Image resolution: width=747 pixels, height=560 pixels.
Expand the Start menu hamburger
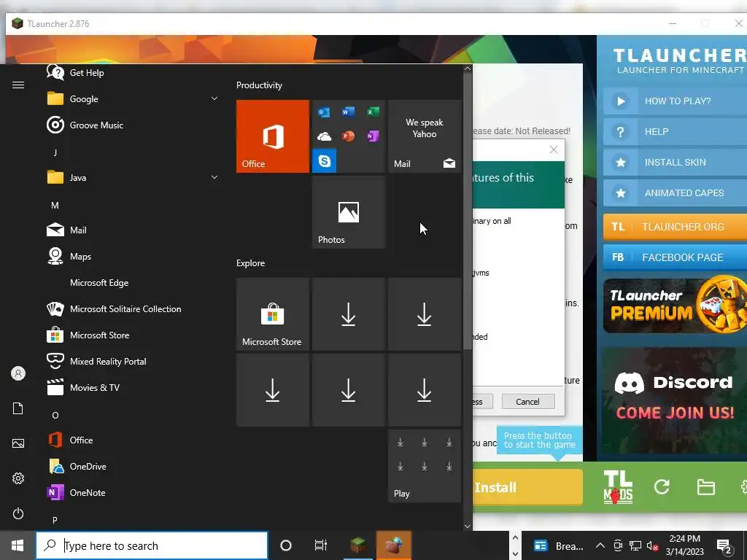point(18,85)
